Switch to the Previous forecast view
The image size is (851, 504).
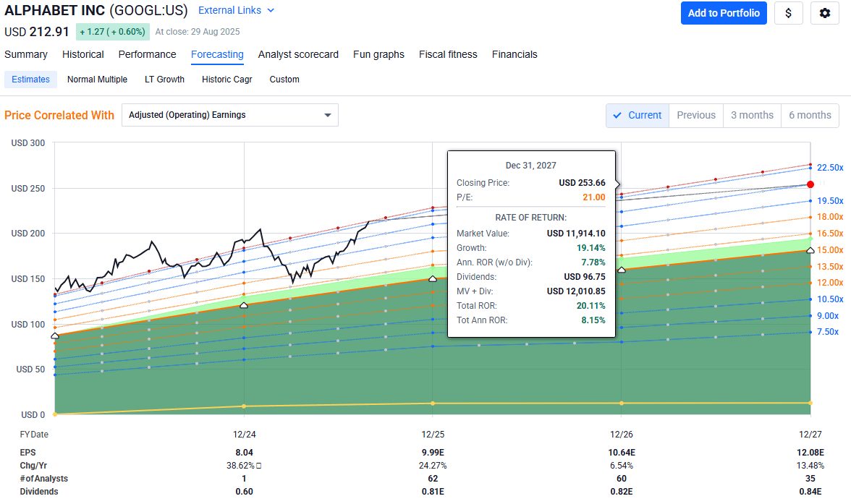(695, 114)
